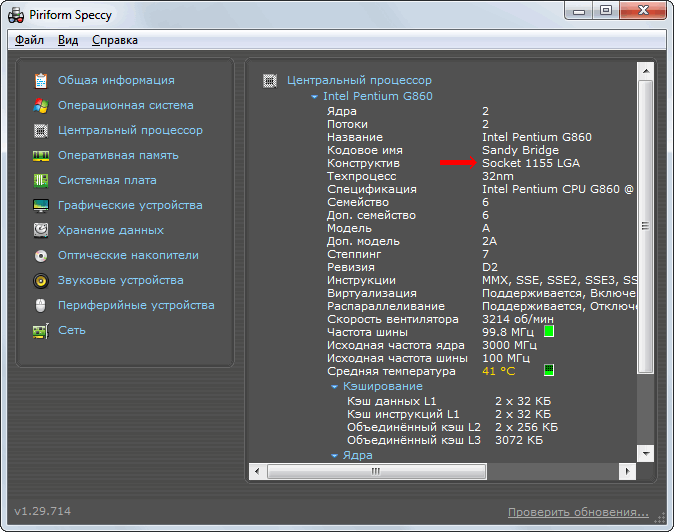Click the vertical scrollbar down arrow
The image size is (674, 532).
(646, 454)
